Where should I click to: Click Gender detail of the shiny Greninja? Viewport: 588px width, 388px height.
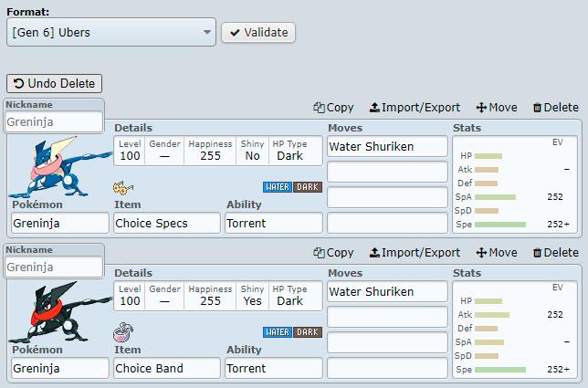pyautogui.click(x=164, y=296)
